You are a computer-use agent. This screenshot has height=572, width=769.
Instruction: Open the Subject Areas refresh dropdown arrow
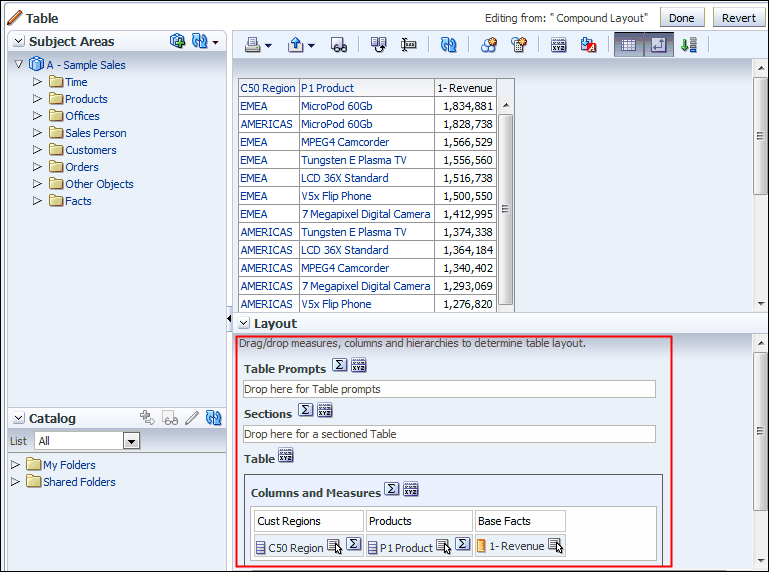point(215,43)
